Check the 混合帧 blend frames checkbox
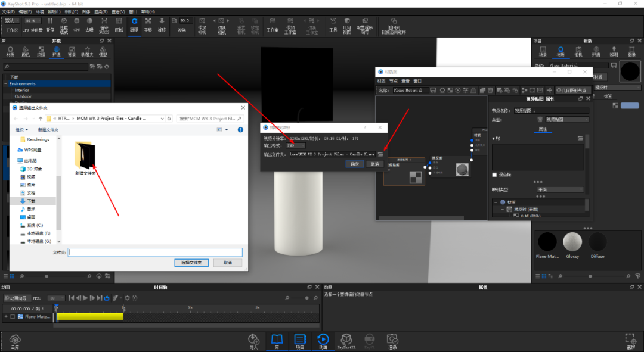The width and height of the screenshot is (644, 352). 494,175
